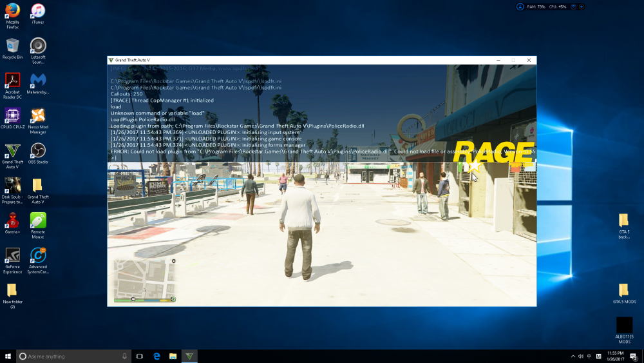
Task: Click the 'Initializing forms manager' log line
Action: click(208, 145)
